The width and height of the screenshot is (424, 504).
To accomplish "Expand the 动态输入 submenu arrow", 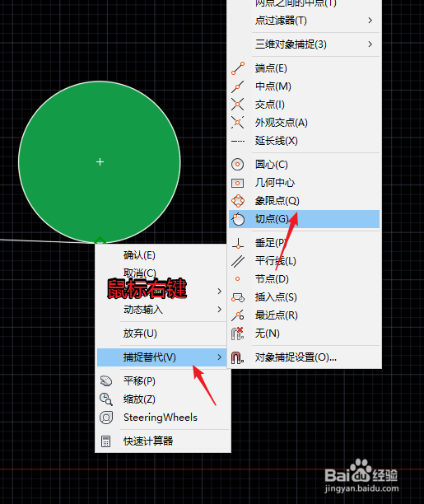I will pos(220,310).
